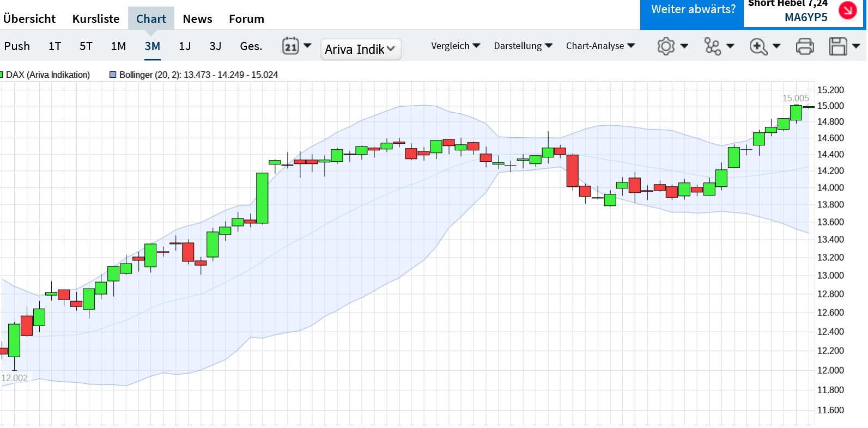Print the chart using printer icon
Screen dimensions: 868x428
[x=805, y=46]
